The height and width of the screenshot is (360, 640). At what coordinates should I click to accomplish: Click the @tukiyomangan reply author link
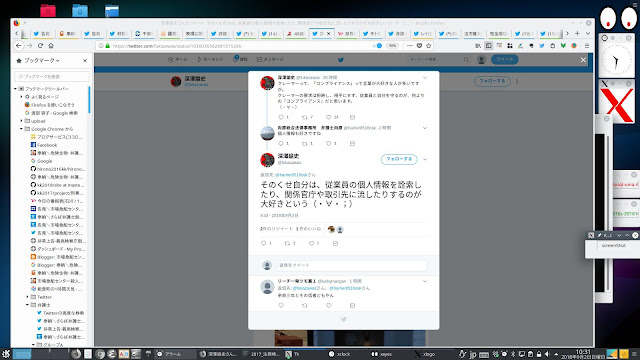point(331,281)
